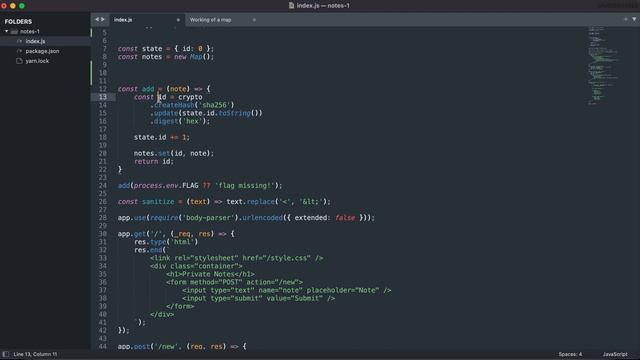This screenshot has width=640, height=360.
Task: Click the 'state.id += 1;' line
Action: click(162, 137)
